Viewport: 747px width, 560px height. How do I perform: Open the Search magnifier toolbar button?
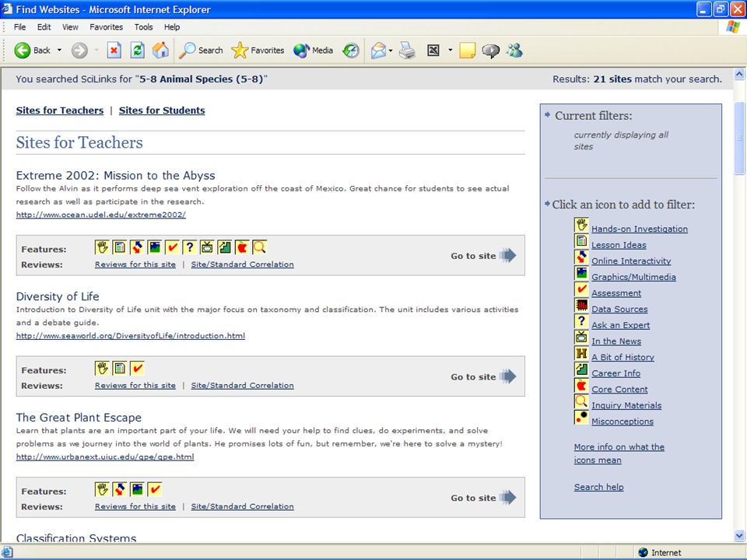201,50
